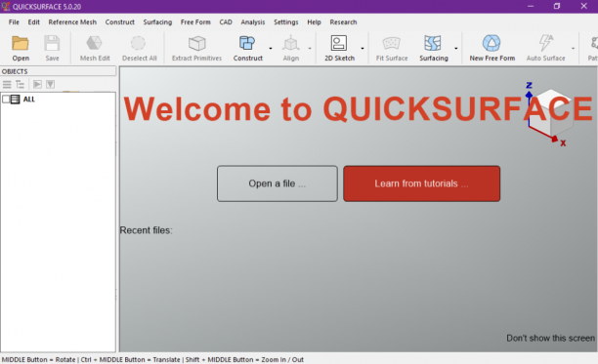
Task: Expand the Align dropdown arrow
Action: tap(310, 49)
